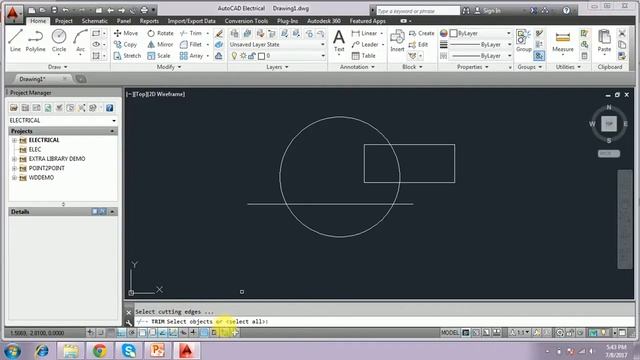Click the Mirror tool
Image resolution: width=640 pixels, height=360 pixels.
click(x=160, y=44)
